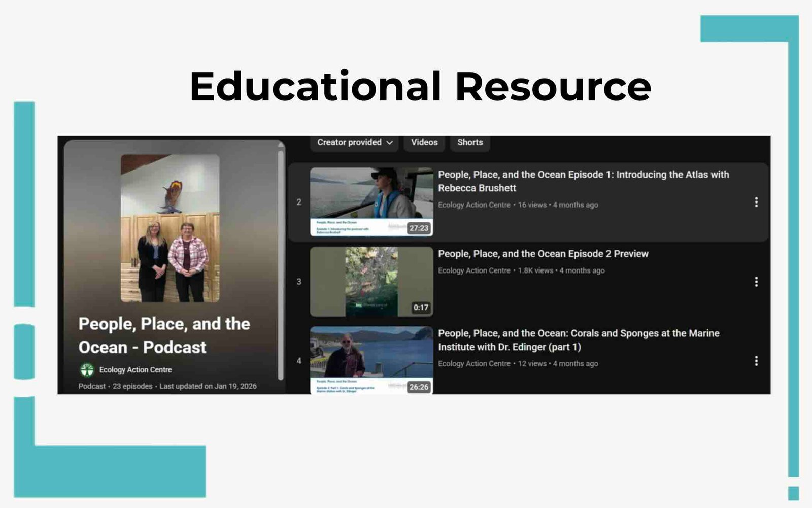Open the Creator provided sort dropdown
The image size is (812, 508).
pyautogui.click(x=354, y=143)
